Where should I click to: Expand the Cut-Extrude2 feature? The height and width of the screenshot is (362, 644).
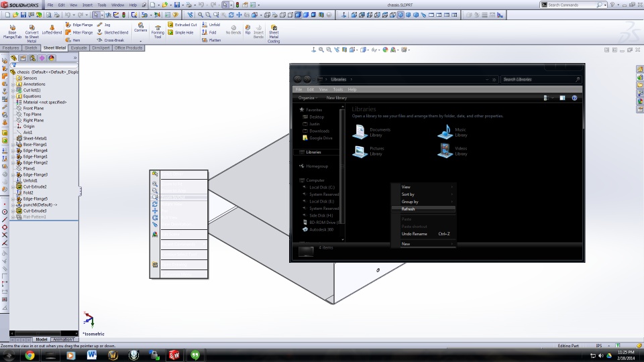click(13, 187)
